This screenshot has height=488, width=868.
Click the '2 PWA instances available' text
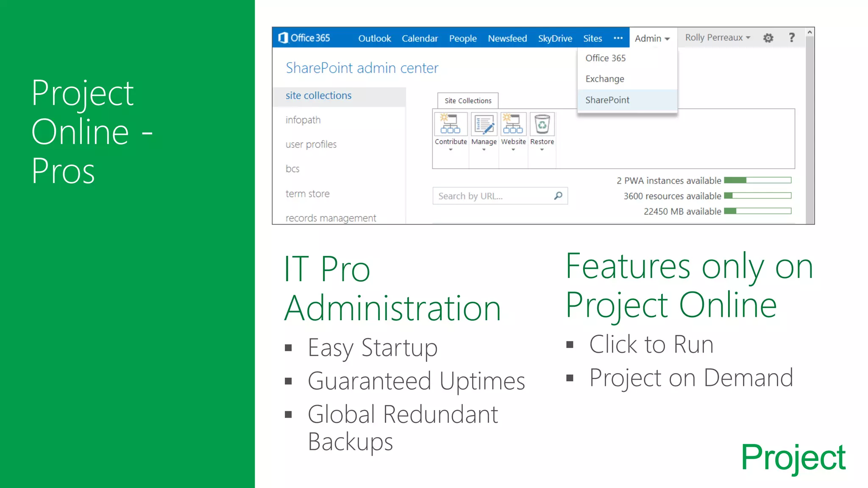(669, 181)
